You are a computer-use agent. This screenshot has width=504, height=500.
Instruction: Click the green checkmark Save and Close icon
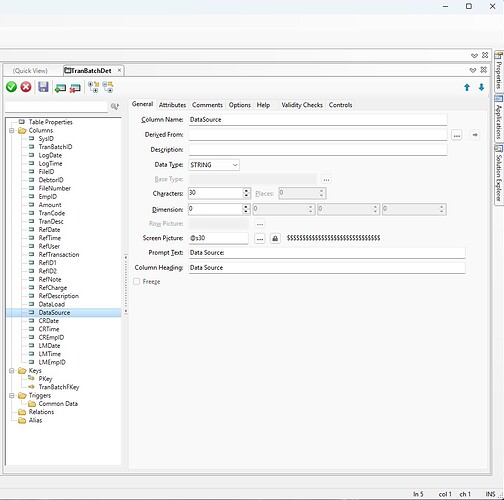point(11,87)
